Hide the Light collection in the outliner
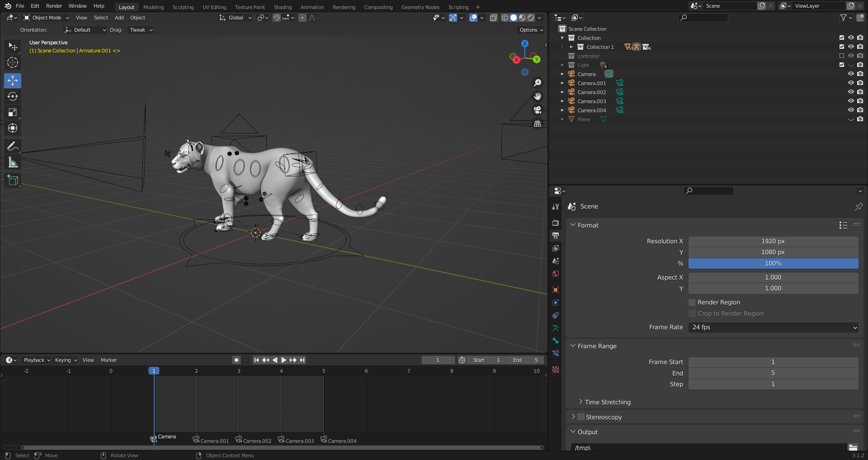 (851, 65)
